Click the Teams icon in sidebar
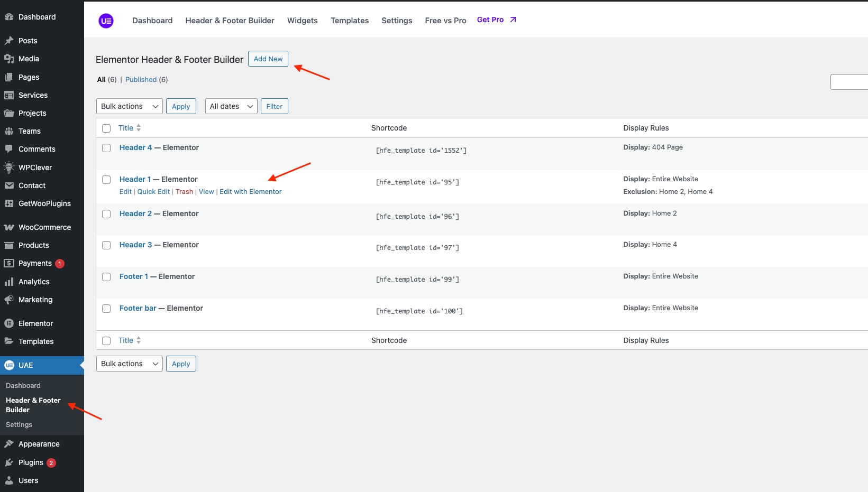 [x=9, y=131]
